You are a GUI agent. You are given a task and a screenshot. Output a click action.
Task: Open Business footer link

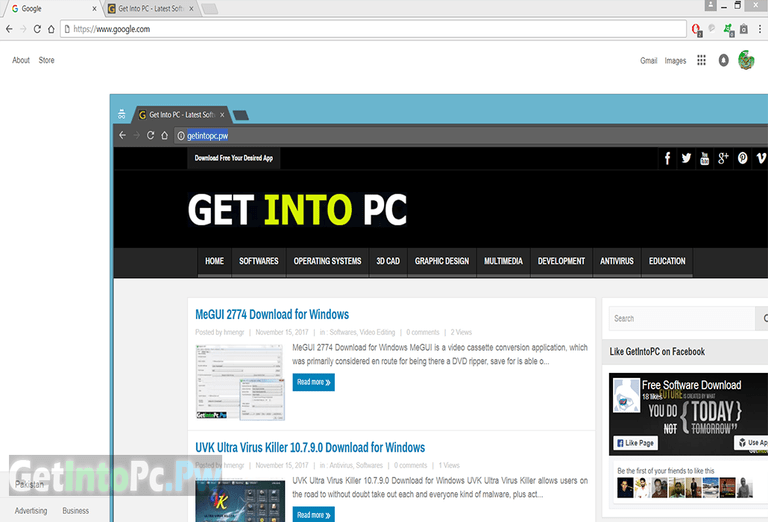coord(75,511)
